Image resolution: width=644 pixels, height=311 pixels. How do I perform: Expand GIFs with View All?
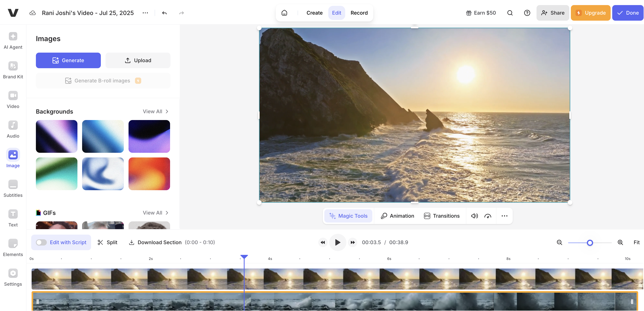point(155,213)
